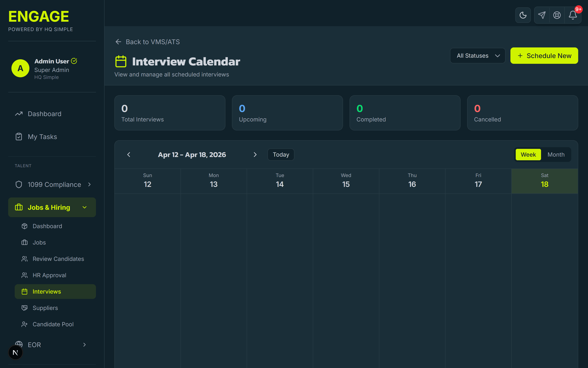Click the round N logo badge
This screenshot has height=368, width=588.
15,352
